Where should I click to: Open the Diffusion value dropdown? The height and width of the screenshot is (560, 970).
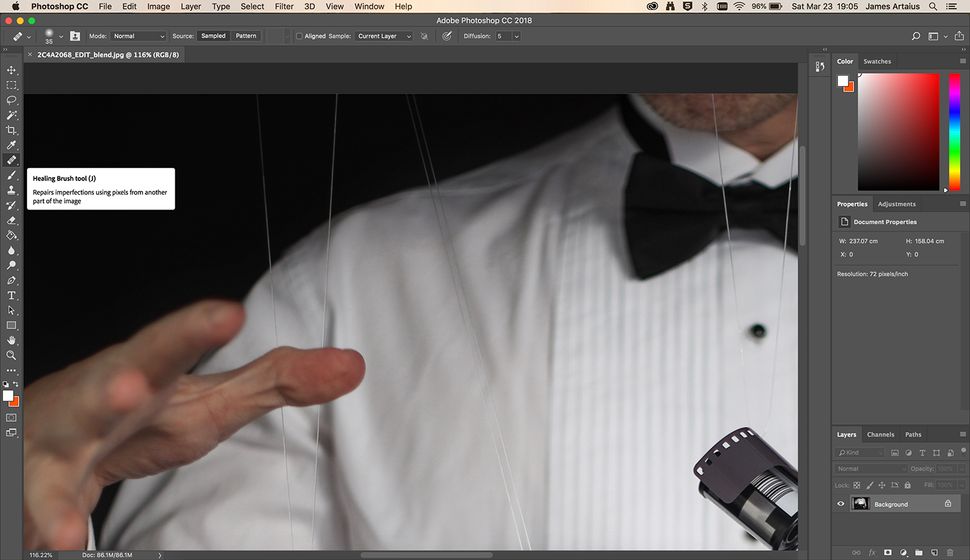pos(516,36)
